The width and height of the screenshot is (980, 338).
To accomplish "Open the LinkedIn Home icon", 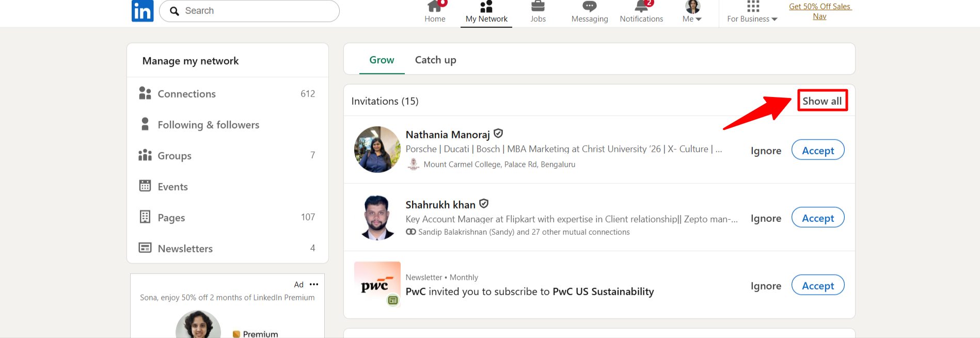I will pos(434,8).
